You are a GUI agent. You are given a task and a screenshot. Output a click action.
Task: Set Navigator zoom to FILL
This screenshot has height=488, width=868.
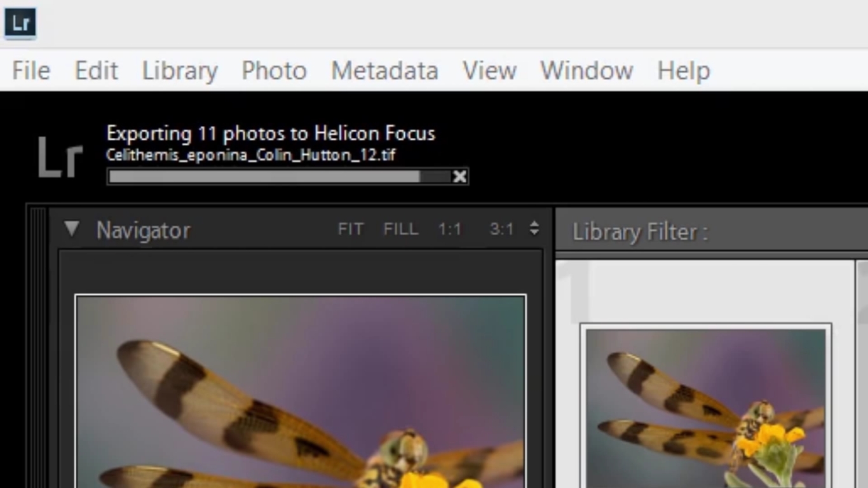pyautogui.click(x=400, y=229)
